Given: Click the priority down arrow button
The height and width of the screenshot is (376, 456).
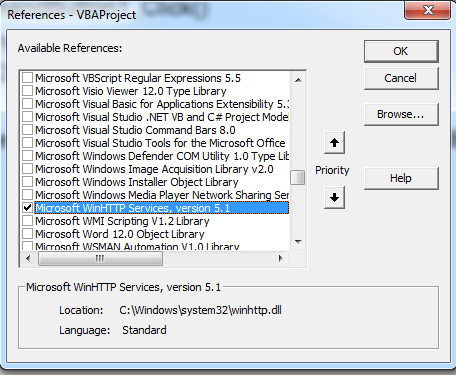Looking at the screenshot, I should [334, 198].
